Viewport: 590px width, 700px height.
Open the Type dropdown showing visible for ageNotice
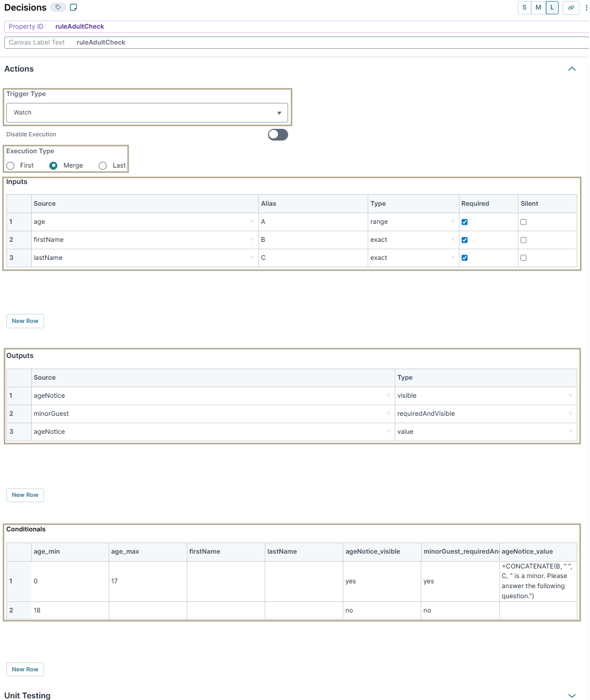pyautogui.click(x=571, y=396)
